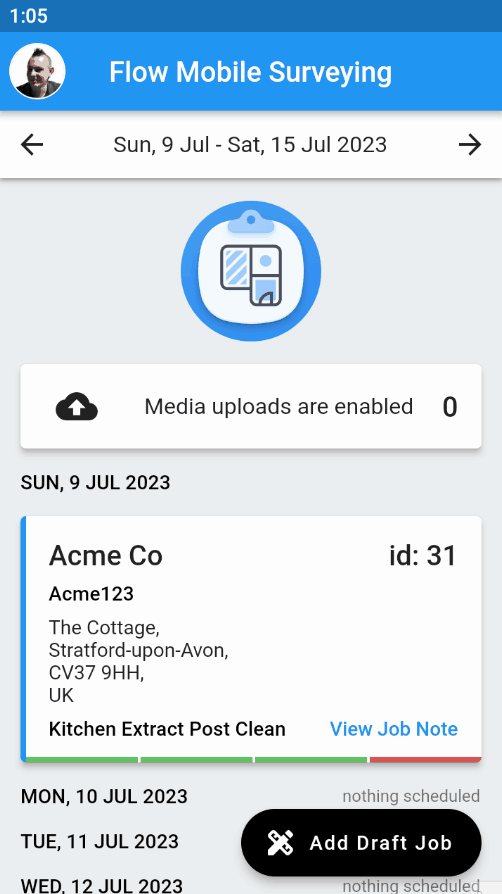This screenshot has width=502, height=894.
Task: Select the Mon, 10 Jul 2023 day row
Action: click(x=251, y=796)
